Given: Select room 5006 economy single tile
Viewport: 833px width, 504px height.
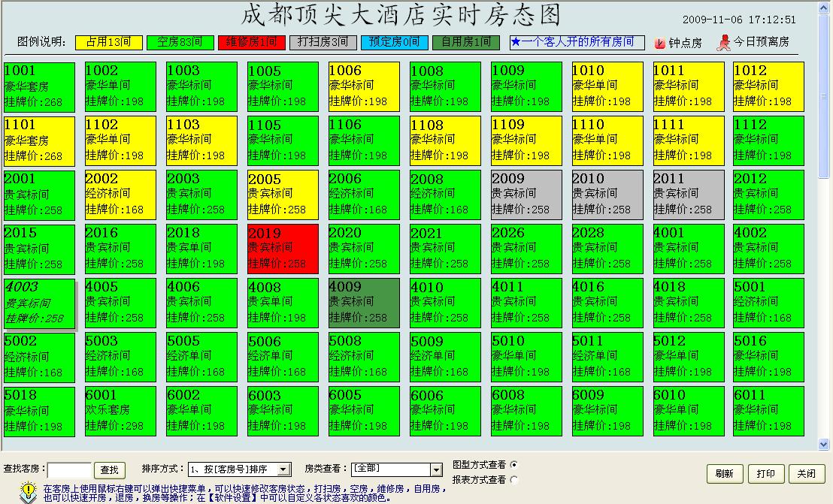Looking at the screenshot, I should [x=283, y=357].
